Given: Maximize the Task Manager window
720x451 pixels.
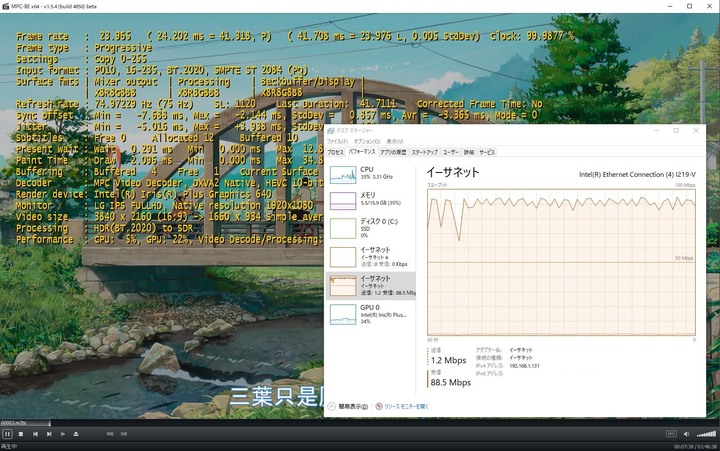Looking at the screenshot, I should (676, 131).
